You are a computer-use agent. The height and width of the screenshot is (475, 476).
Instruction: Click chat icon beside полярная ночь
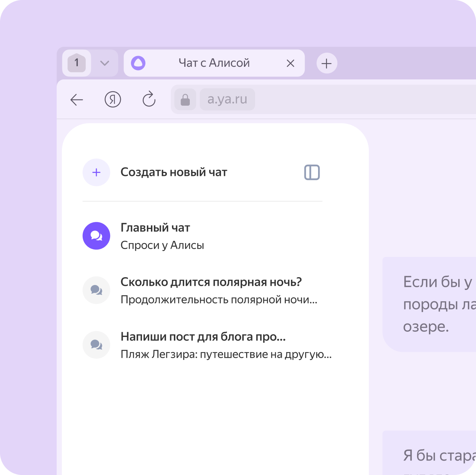point(96,290)
